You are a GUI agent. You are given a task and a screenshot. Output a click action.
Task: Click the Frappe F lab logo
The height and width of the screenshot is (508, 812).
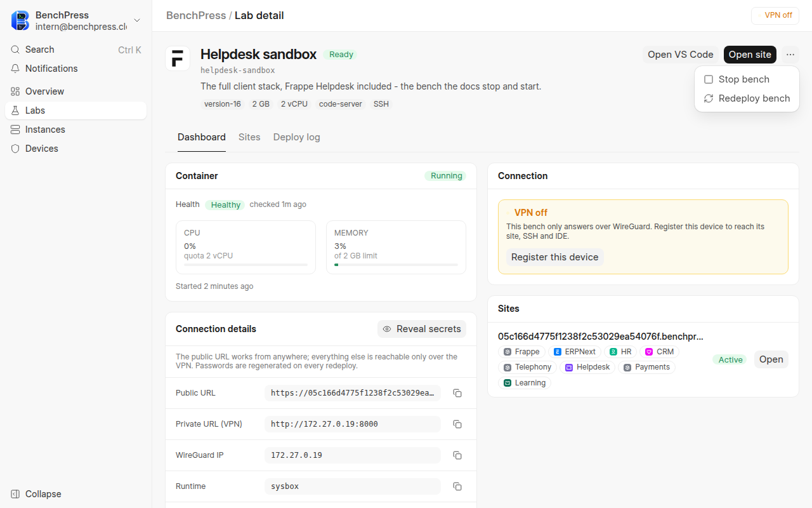point(178,58)
